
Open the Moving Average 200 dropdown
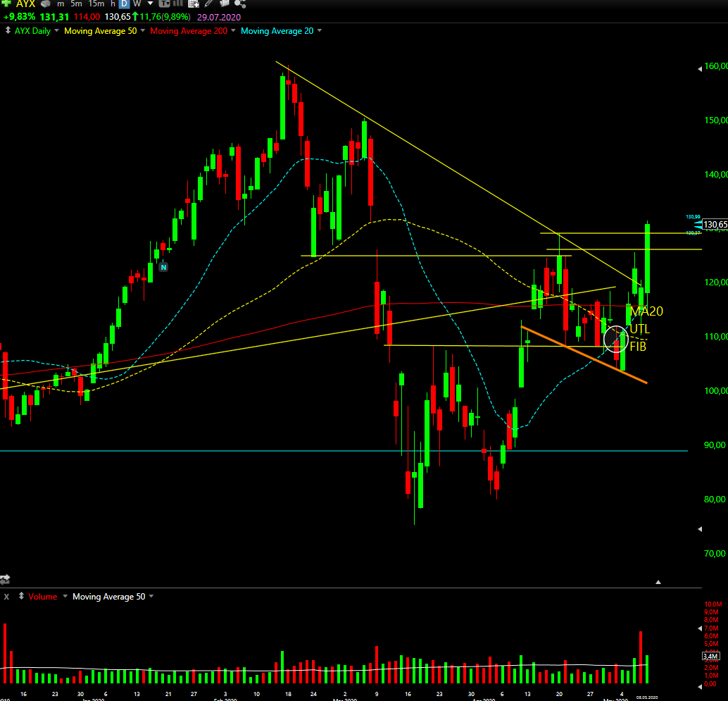(x=233, y=31)
